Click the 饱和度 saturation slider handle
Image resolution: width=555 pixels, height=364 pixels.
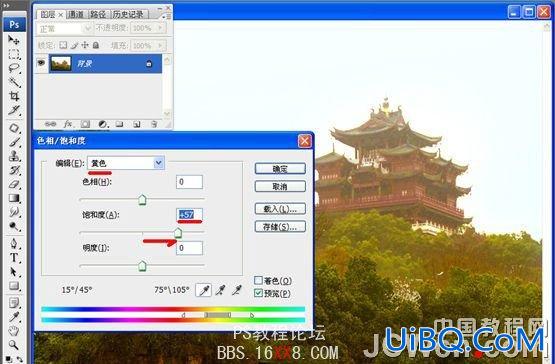pos(178,233)
